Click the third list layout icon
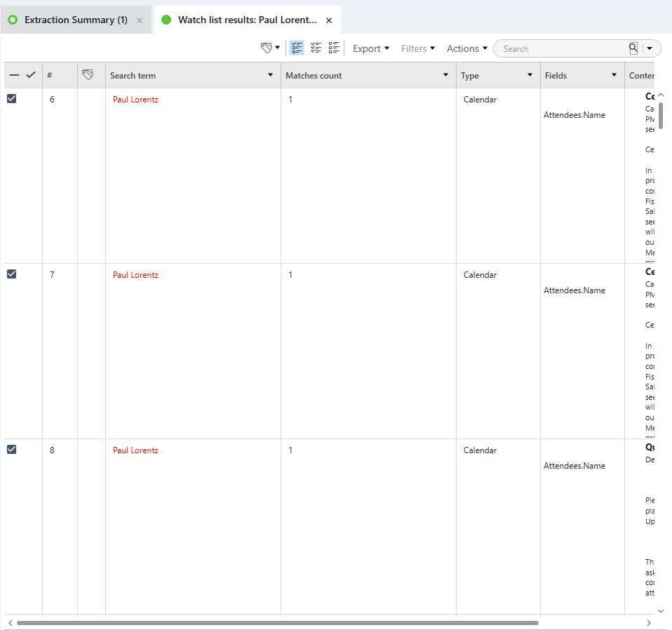The width and height of the screenshot is (672, 630). [x=334, y=48]
